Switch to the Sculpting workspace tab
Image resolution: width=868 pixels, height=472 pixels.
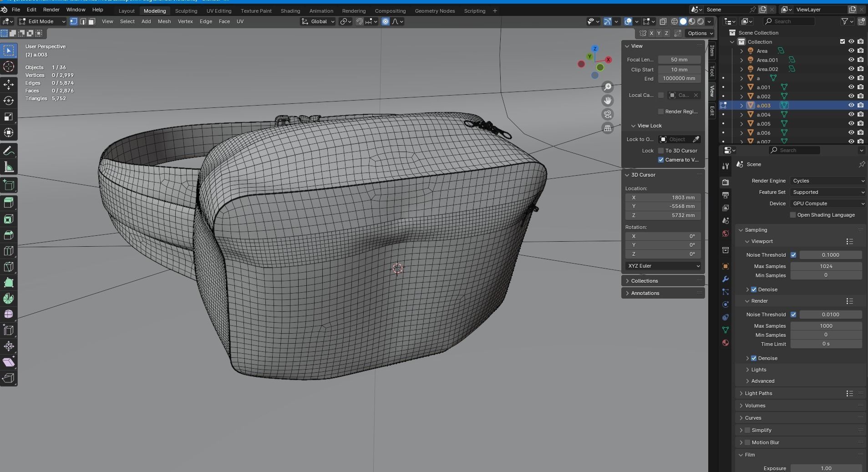click(186, 10)
